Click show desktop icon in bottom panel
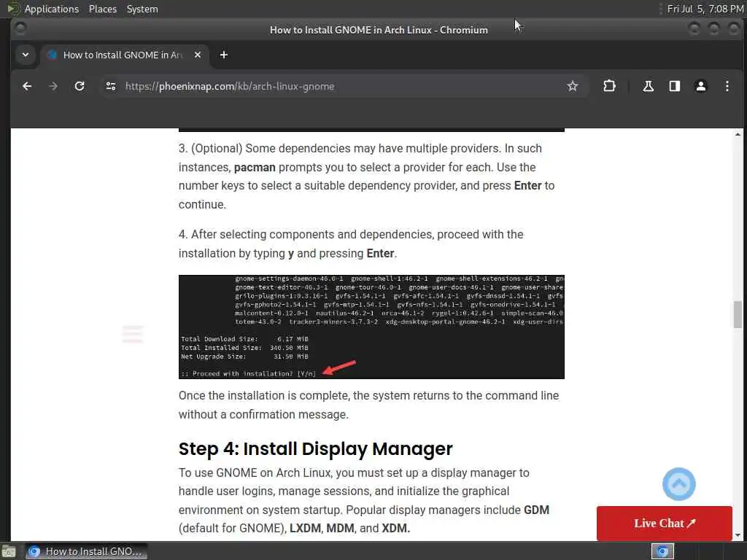Image resolution: width=747 pixels, height=560 pixels. coord(8,552)
